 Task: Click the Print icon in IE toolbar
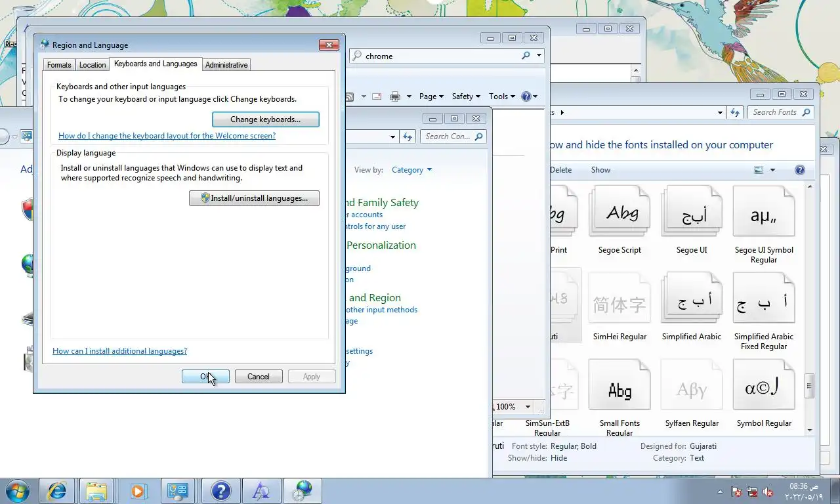click(x=394, y=96)
